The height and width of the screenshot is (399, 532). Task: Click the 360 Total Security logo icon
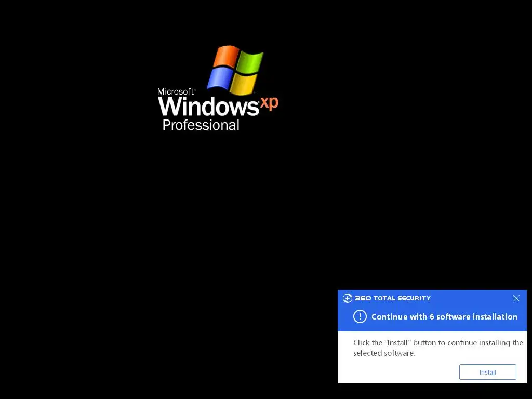[x=348, y=298]
